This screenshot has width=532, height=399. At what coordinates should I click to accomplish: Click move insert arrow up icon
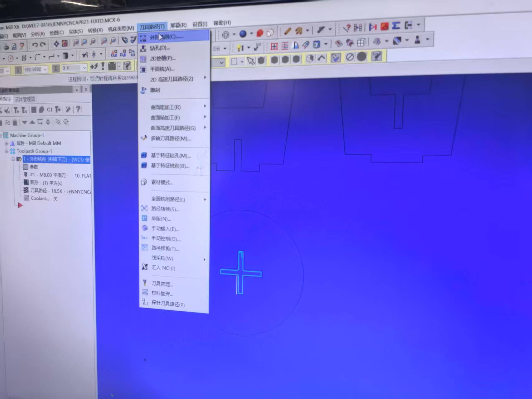coord(32,122)
